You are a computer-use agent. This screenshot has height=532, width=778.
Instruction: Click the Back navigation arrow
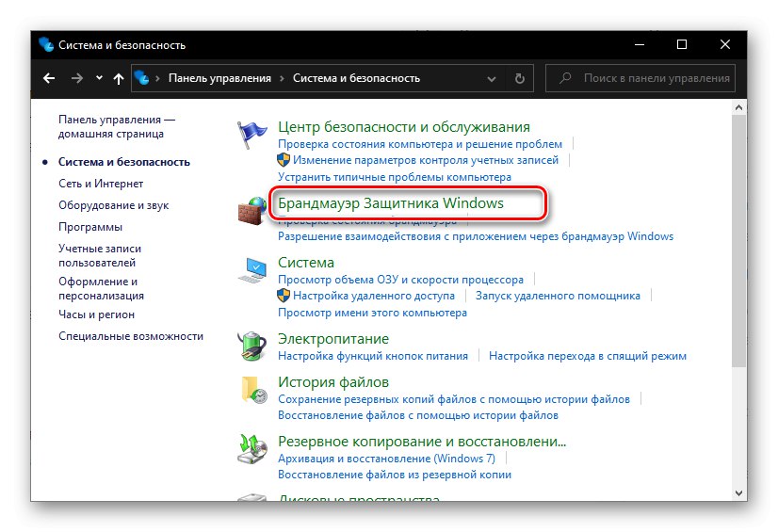[49, 78]
